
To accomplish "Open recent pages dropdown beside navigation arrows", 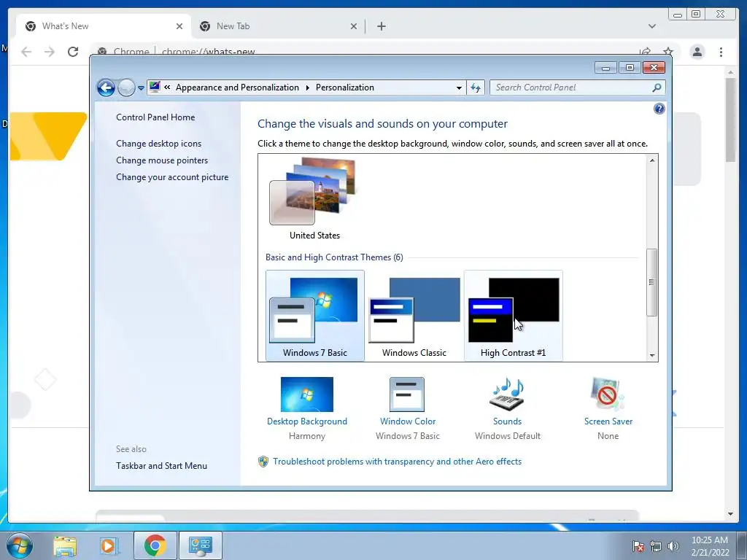I will tap(141, 88).
